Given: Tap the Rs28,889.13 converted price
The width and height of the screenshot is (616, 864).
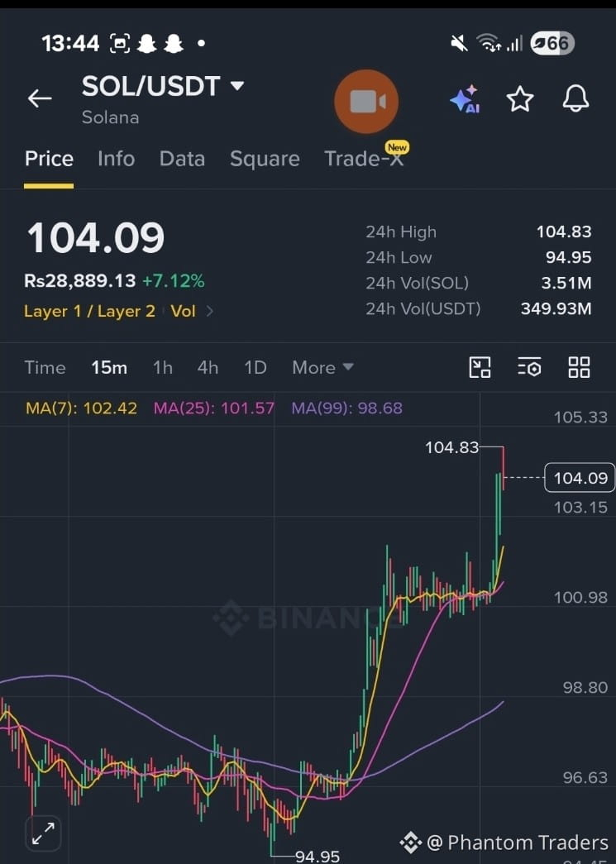Looking at the screenshot, I should click(x=80, y=281).
